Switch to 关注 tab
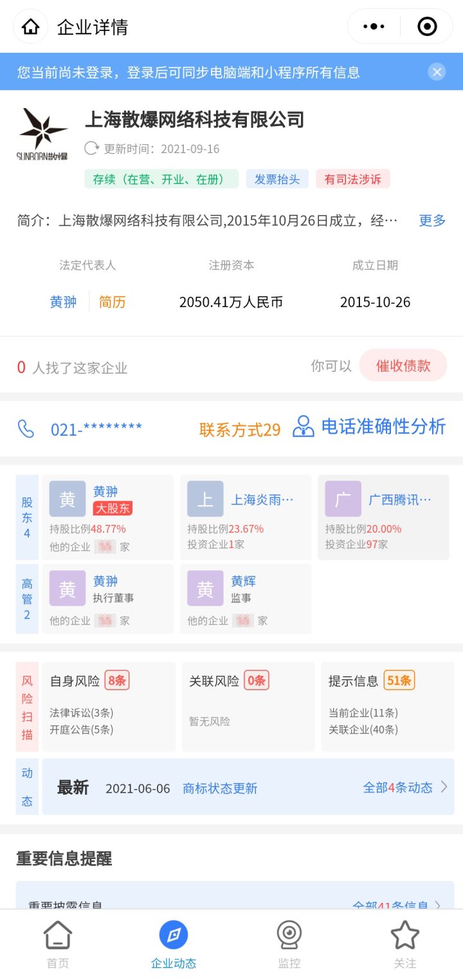Screen dimensions: 463x980 (405, 944)
